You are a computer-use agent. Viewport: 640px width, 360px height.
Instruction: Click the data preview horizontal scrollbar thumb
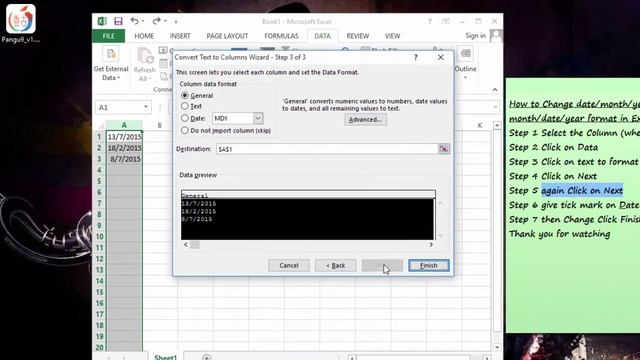coord(195,244)
